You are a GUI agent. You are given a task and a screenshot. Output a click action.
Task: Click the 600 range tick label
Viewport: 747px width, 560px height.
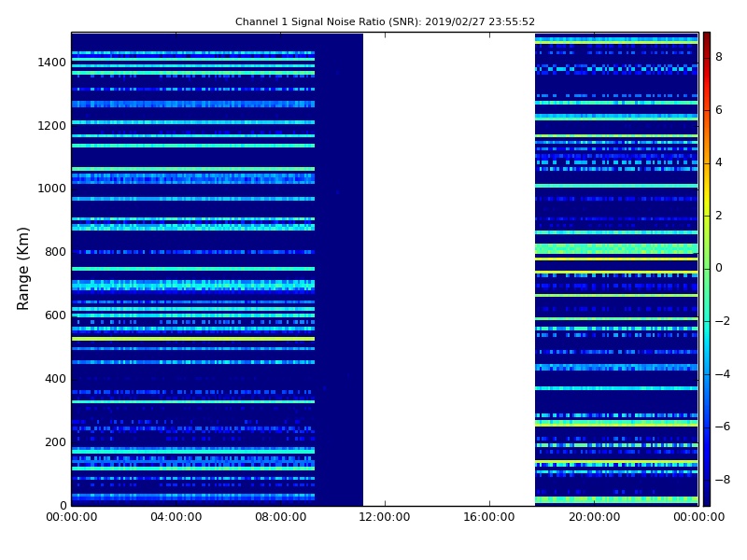click(55, 315)
